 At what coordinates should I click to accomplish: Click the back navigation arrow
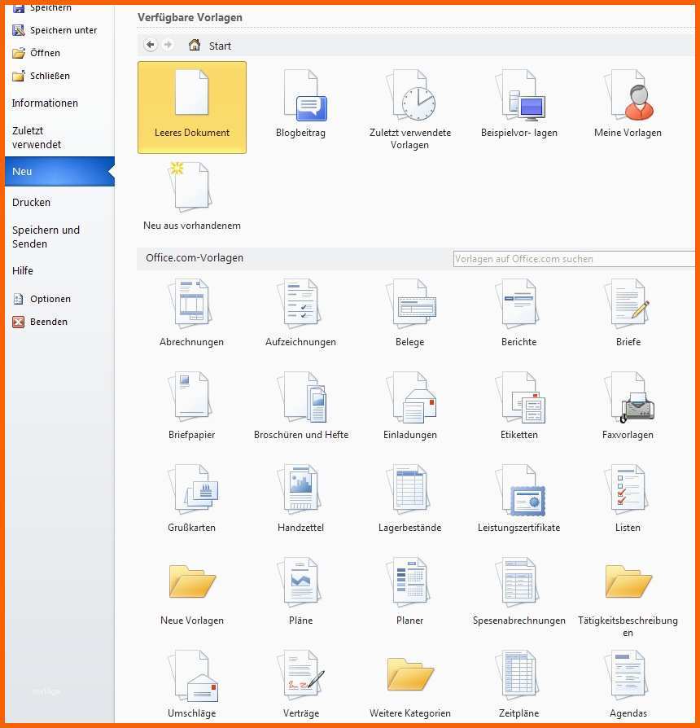click(x=150, y=45)
